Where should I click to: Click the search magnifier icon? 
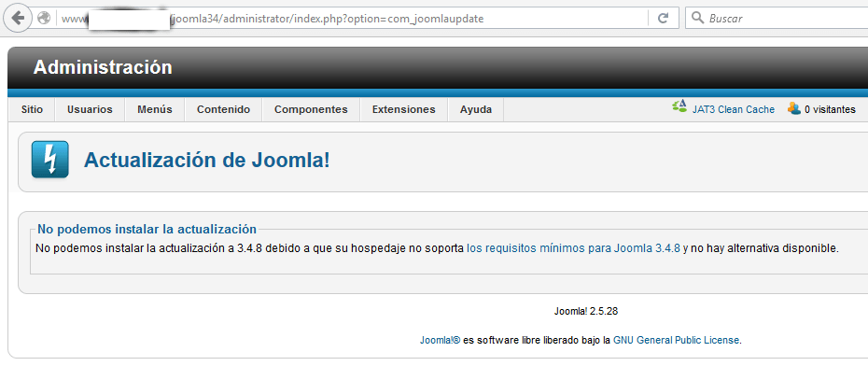(698, 19)
